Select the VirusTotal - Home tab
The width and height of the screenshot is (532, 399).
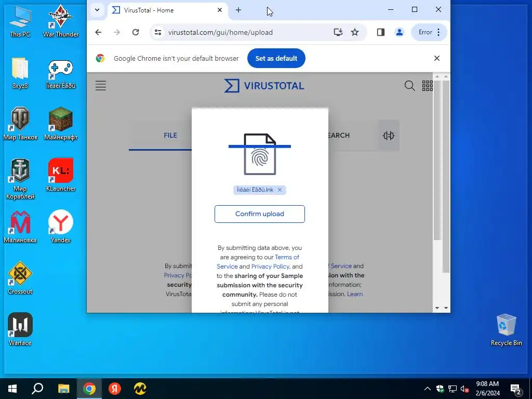click(x=167, y=10)
